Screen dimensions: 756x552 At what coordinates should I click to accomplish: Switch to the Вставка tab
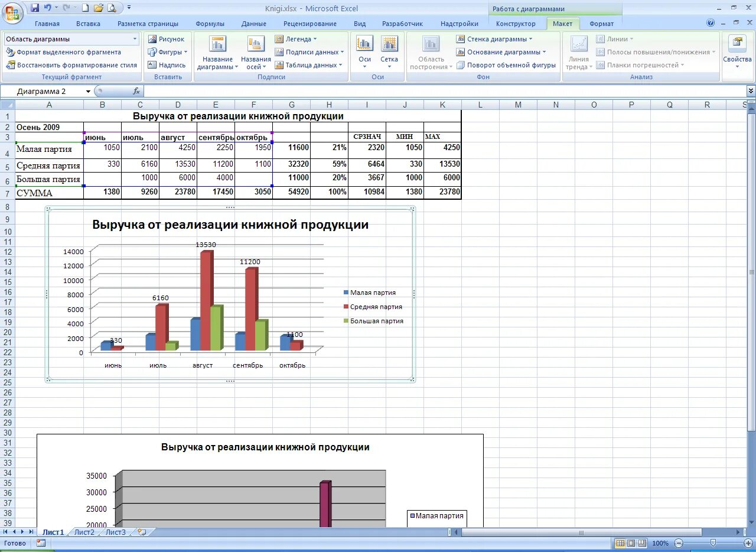(88, 24)
